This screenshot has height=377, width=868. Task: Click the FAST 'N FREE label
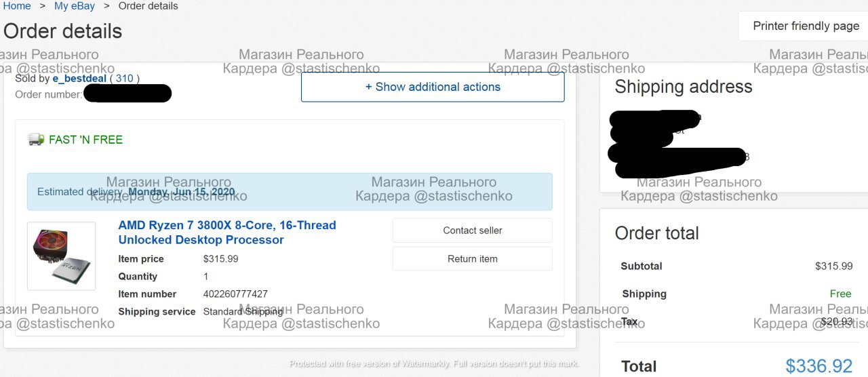[86, 140]
